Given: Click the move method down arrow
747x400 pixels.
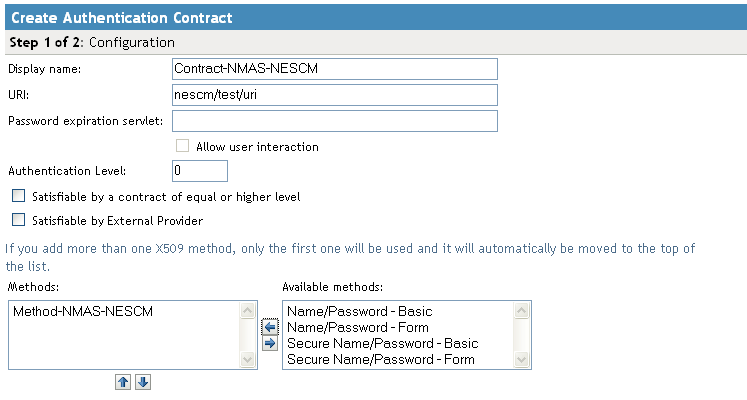Looking at the screenshot, I should pos(143,383).
